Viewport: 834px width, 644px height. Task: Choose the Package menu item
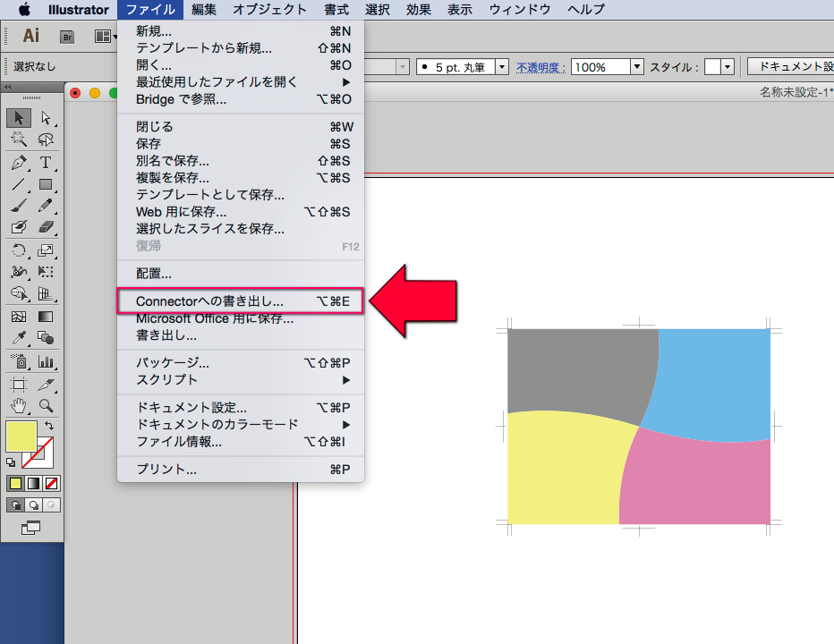pos(241,362)
